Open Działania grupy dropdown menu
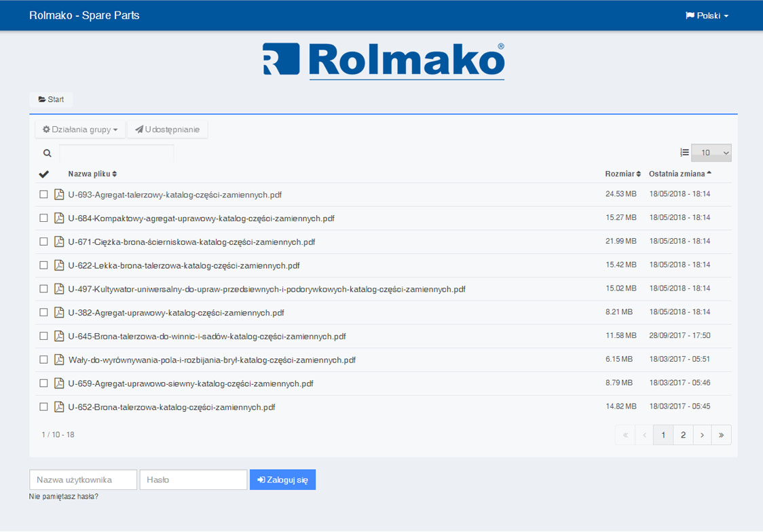763x532 pixels. click(80, 130)
